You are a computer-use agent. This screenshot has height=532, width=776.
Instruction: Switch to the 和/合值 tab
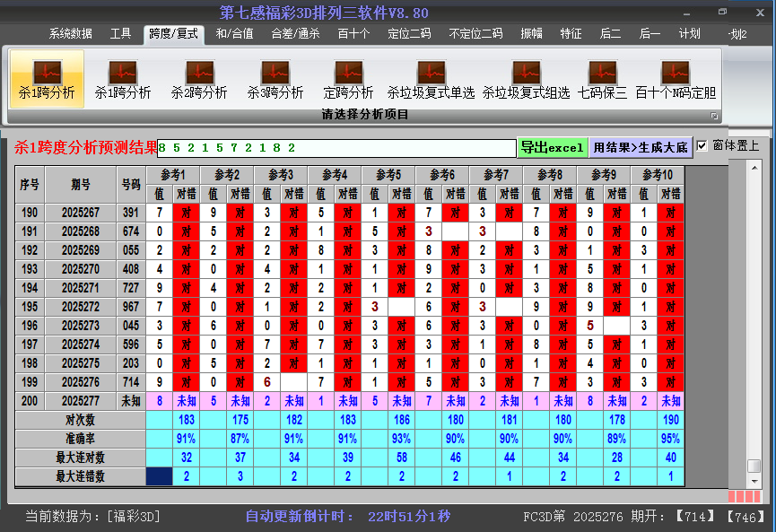coord(233,33)
